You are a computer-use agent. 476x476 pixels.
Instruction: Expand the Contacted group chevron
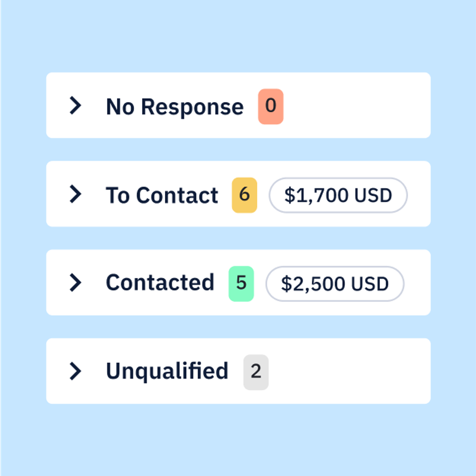coord(75,283)
